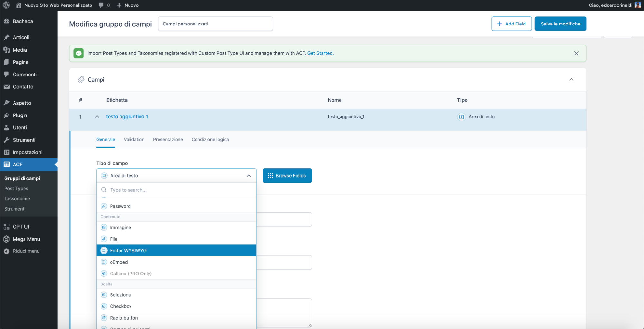Open the Condizione logica tab
Viewport: 644px width, 329px height.
[x=210, y=140]
